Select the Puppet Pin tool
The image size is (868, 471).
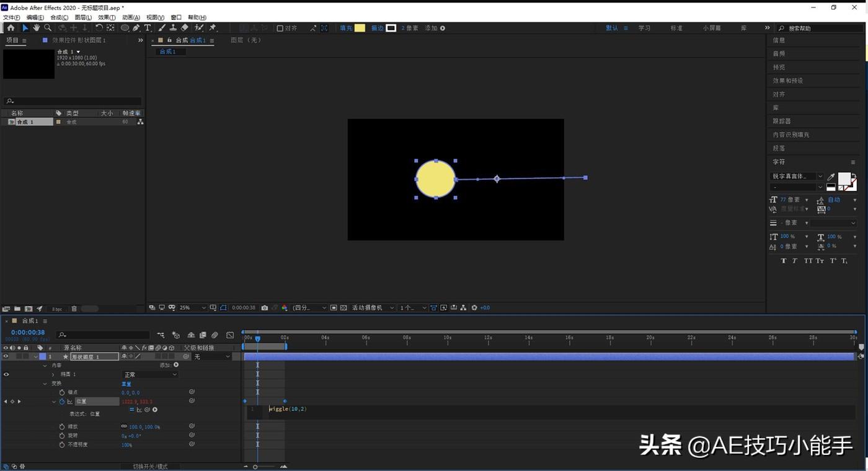pos(213,28)
